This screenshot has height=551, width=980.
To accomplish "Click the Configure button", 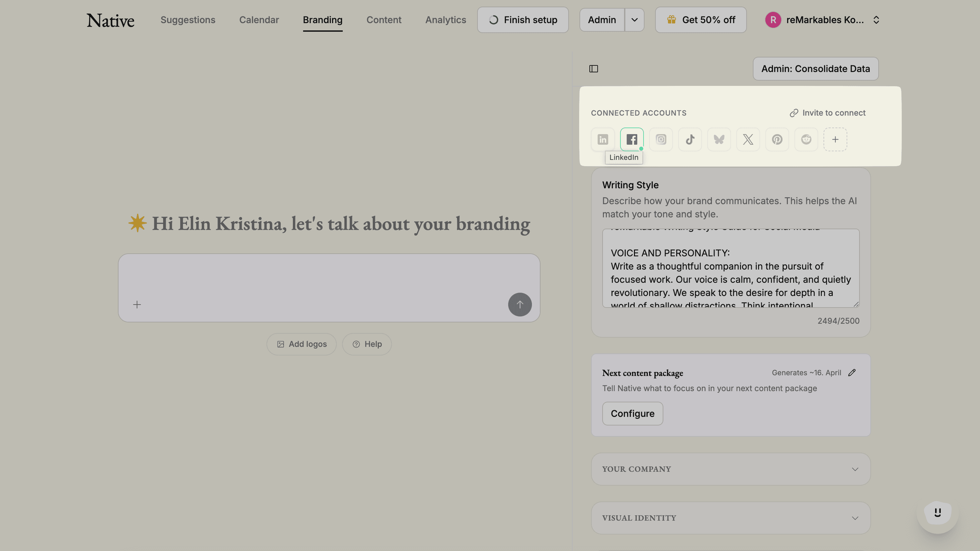I will pos(632,413).
